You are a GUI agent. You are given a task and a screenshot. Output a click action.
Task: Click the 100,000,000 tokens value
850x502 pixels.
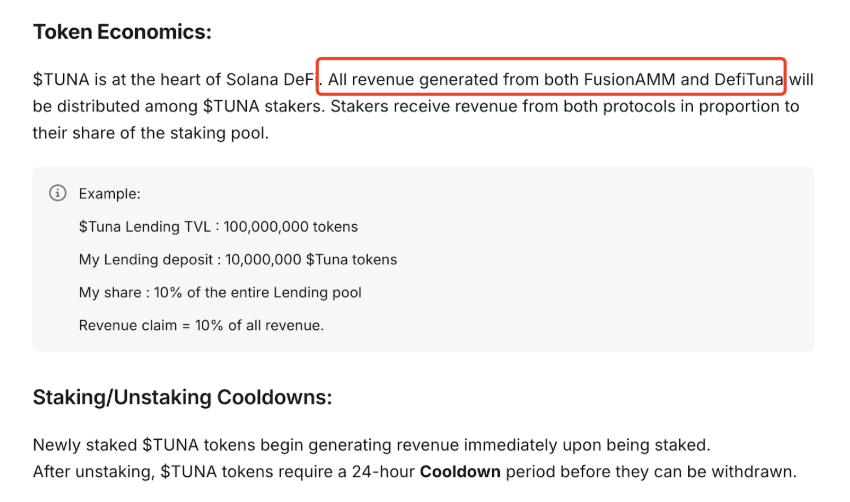point(291,227)
